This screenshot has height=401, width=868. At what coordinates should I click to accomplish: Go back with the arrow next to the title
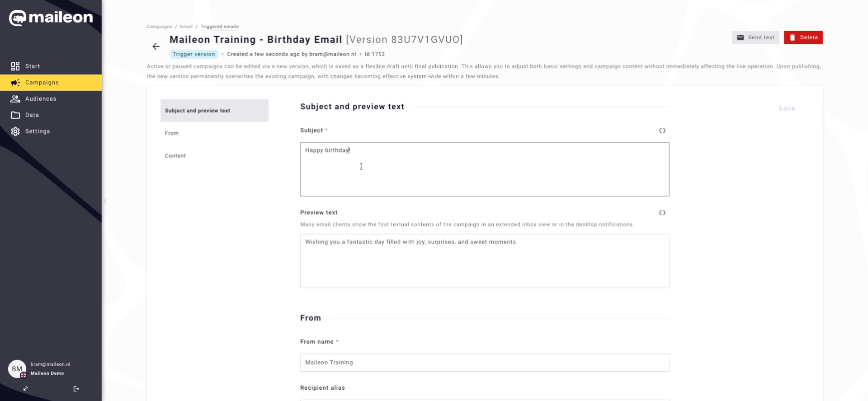pos(156,46)
